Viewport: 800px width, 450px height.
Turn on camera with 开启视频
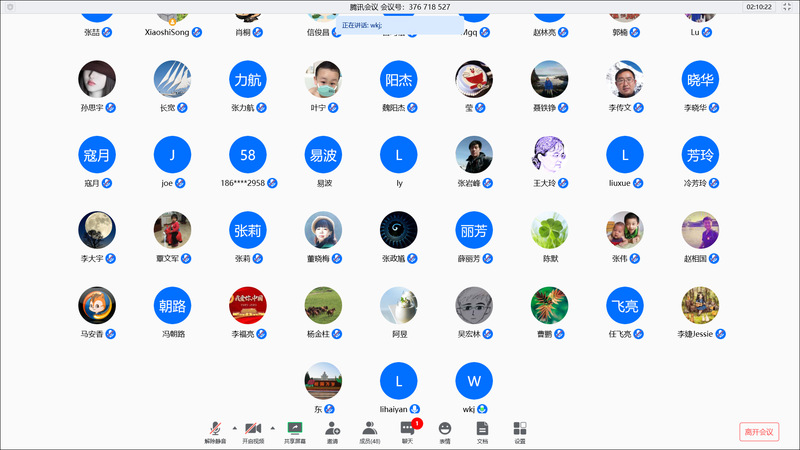tap(255, 428)
